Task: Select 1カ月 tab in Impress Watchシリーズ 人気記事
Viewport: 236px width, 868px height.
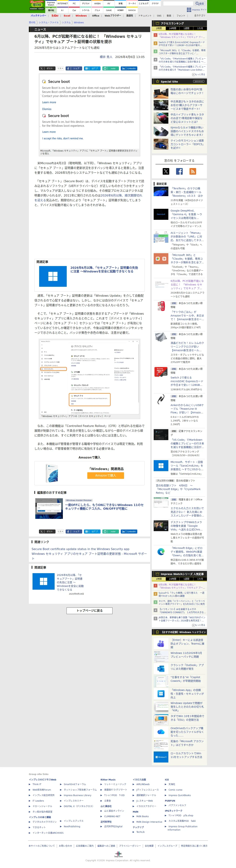Action: click(200, 579)
